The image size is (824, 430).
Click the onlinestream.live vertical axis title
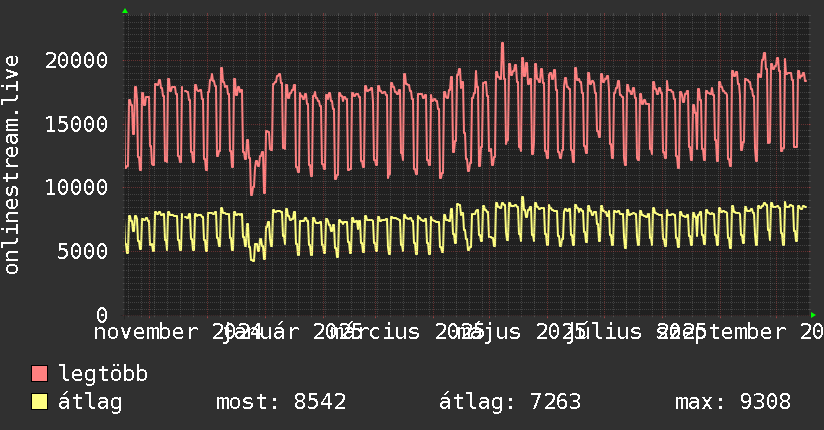[12, 165]
